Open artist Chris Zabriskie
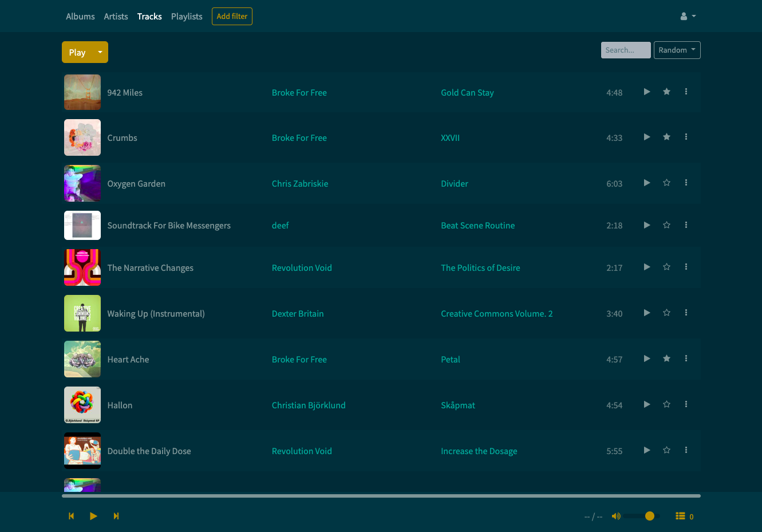Viewport: 762px width, 532px height. [300, 184]
